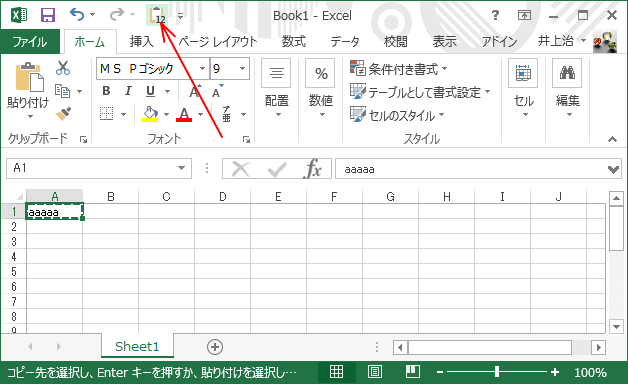Screen dimensions: 628x384
Task: Expand the Underline style dropdown
Action: (x=167, y=91)
